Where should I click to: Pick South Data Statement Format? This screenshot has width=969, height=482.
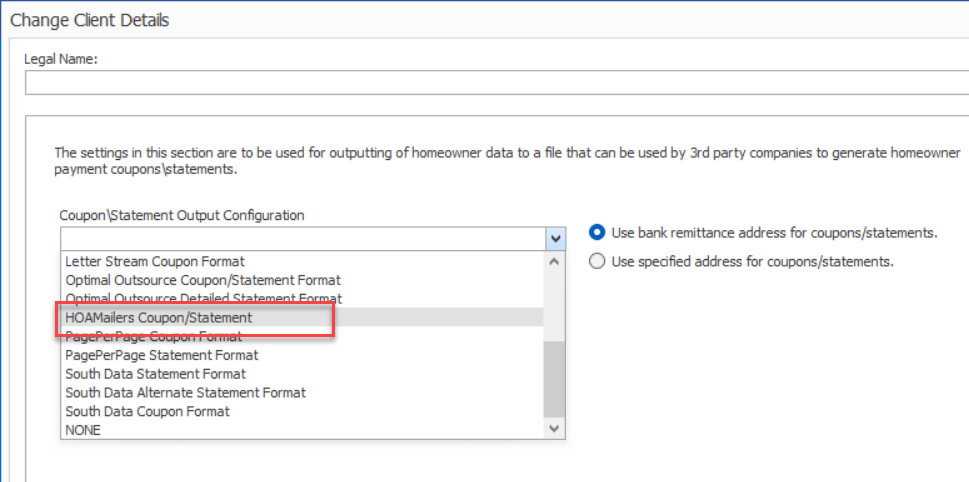pos(155,374)
